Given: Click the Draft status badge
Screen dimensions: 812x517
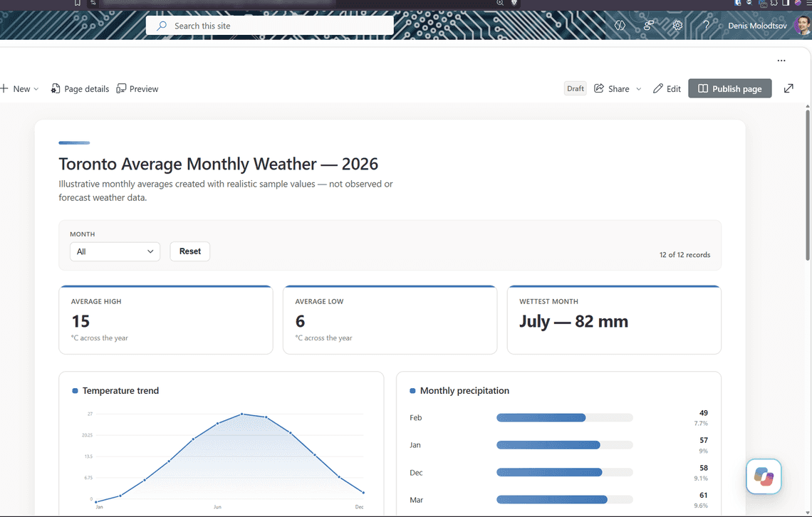Looking at the screenshot, I should click(576, 88).
